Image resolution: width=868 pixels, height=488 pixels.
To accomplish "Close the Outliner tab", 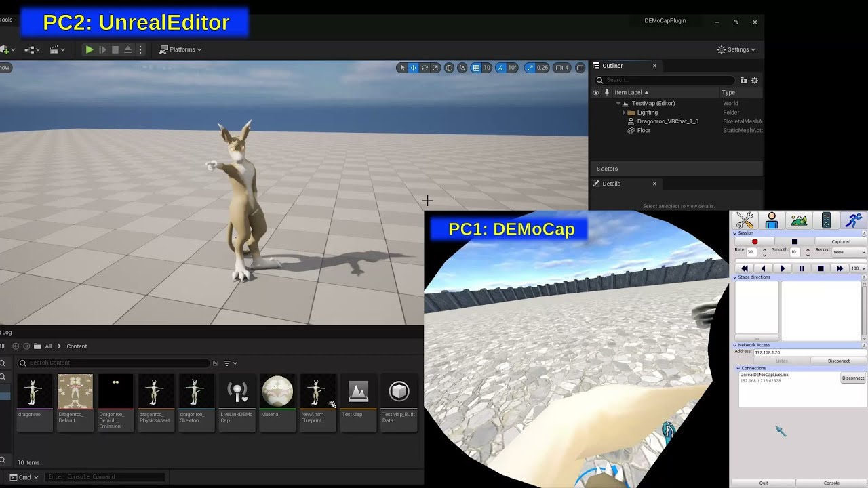I will tap(654, 66).
